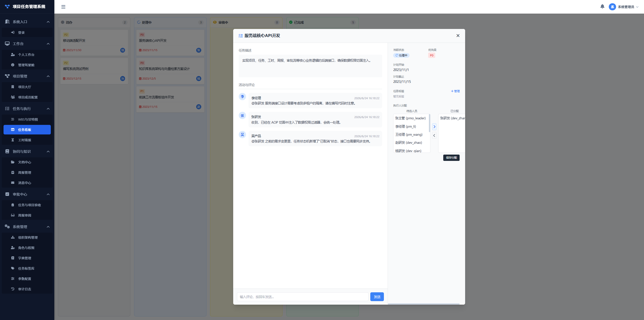This screenshot has height=320, width=644.
Task: Open the 系统管理员 user dropdown
Action: (624, 7)
